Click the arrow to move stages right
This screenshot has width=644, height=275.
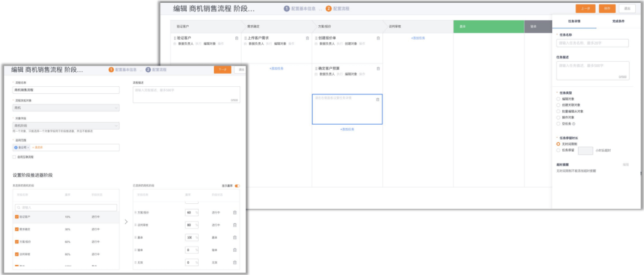coord(126,222)
